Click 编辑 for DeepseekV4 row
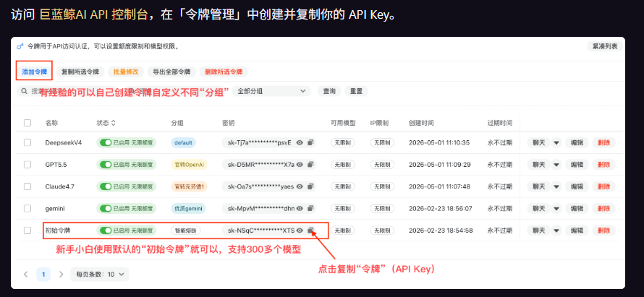This screenshot has width=644, height=297. (577, 142)
